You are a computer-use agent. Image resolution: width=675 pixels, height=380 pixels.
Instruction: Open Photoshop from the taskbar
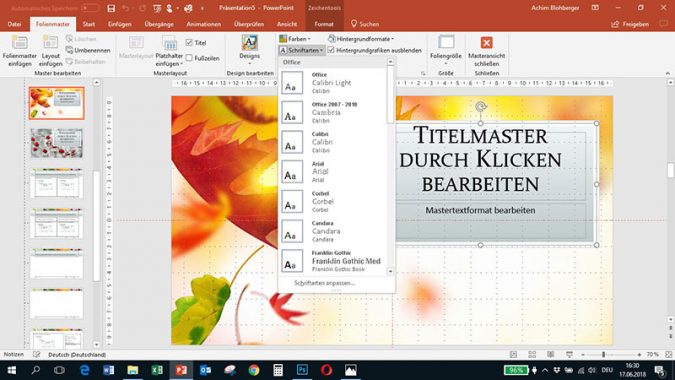tap(302, 370)
